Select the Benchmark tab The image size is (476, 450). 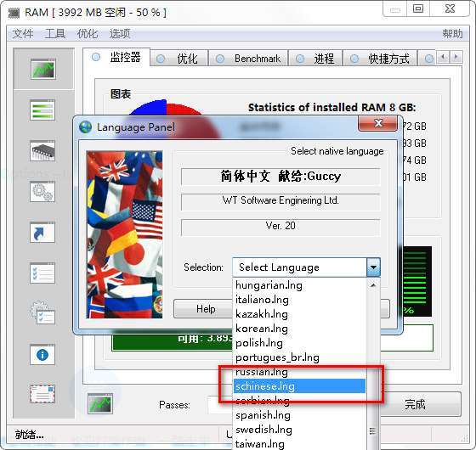tap(248, 59)
